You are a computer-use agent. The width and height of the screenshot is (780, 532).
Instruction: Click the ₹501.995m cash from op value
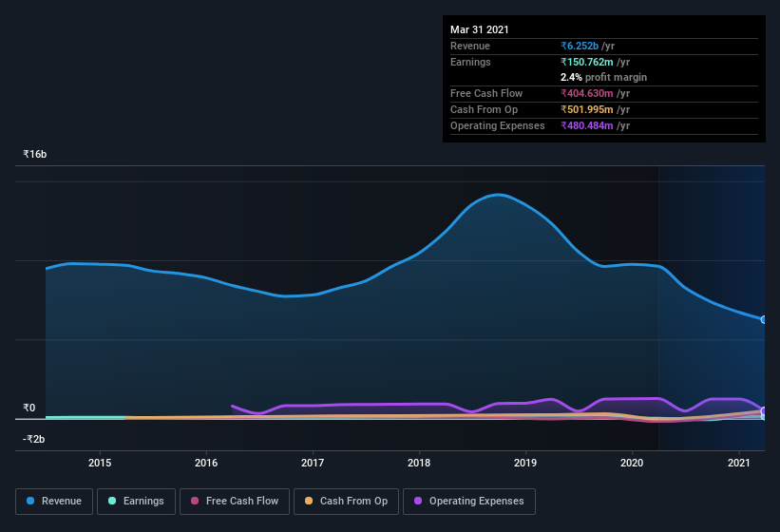point(587,109)
